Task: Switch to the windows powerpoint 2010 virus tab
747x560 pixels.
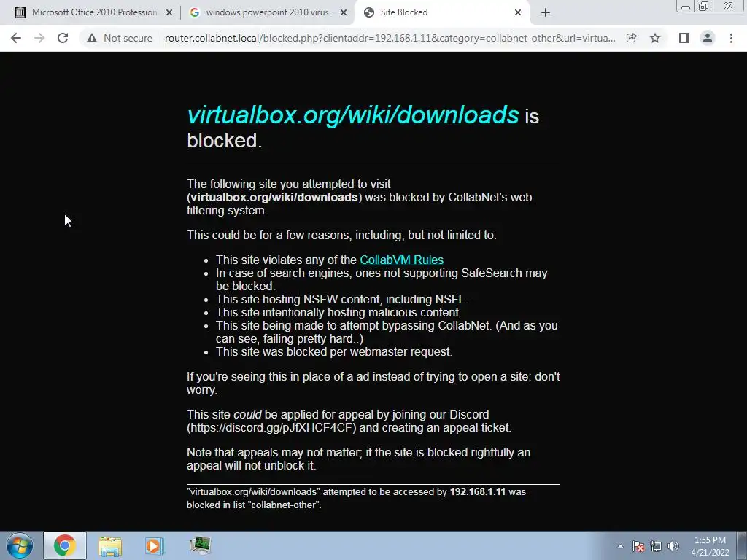Action: click(x=267, y=12)
